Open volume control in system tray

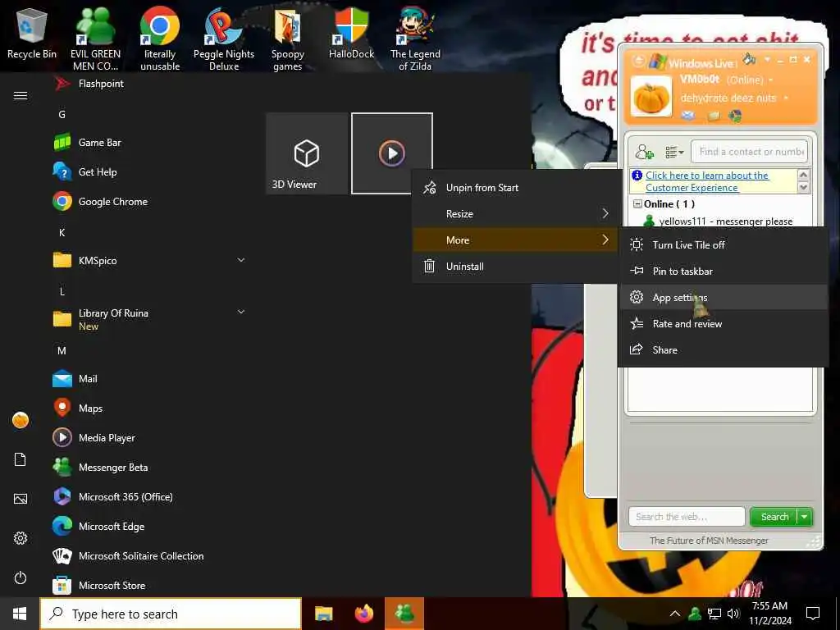tap(733, 614)
